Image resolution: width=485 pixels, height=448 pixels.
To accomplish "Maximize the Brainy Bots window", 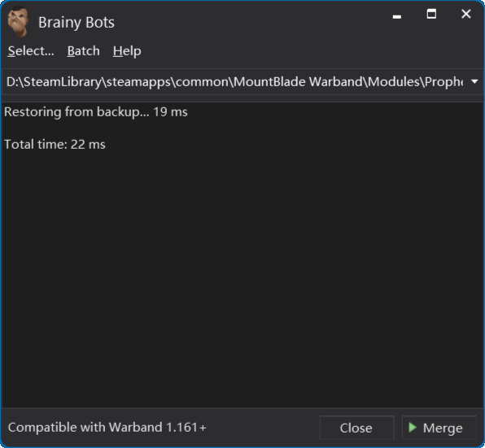I will (x=431, y=14).
